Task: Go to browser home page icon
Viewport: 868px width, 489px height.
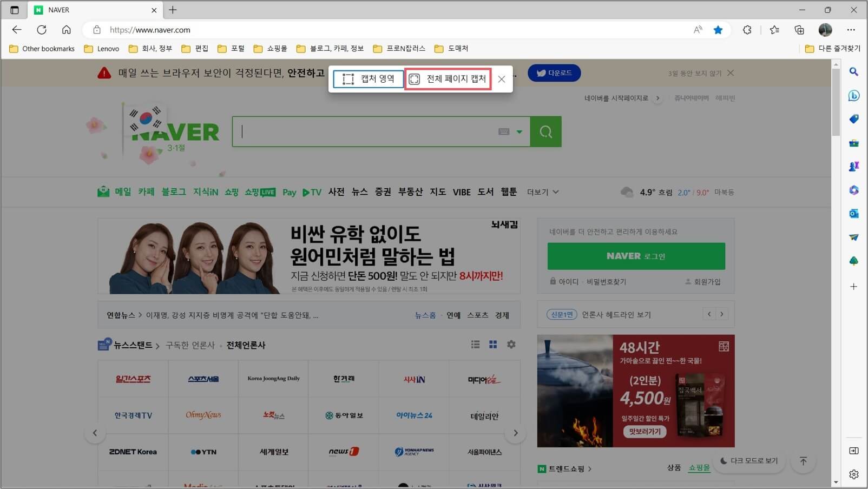Action: tap(66, 30)
